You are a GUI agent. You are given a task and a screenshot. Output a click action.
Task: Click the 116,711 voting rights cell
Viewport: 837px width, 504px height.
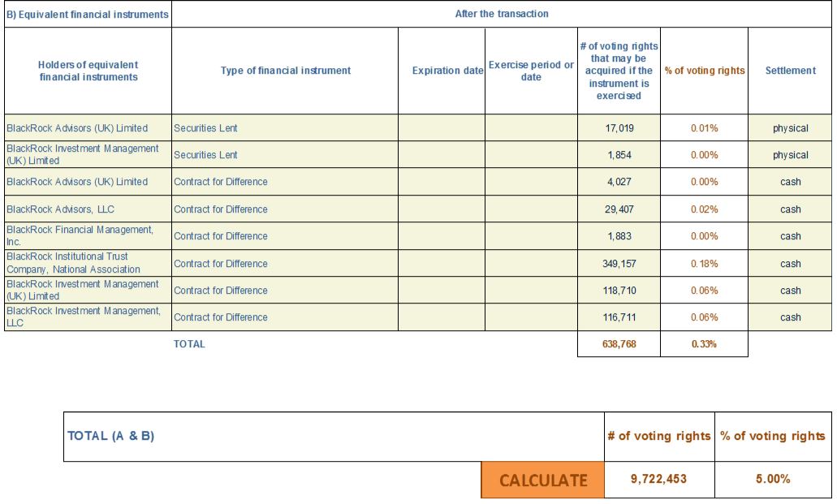(619, 317)
